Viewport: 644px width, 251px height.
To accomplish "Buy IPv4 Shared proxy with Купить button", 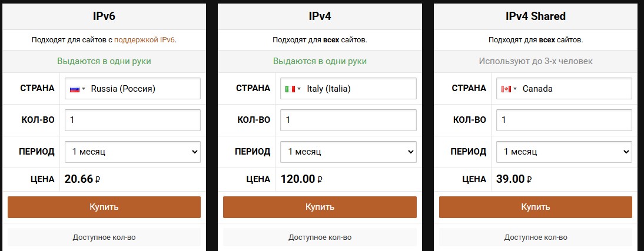I will (536, 207).
